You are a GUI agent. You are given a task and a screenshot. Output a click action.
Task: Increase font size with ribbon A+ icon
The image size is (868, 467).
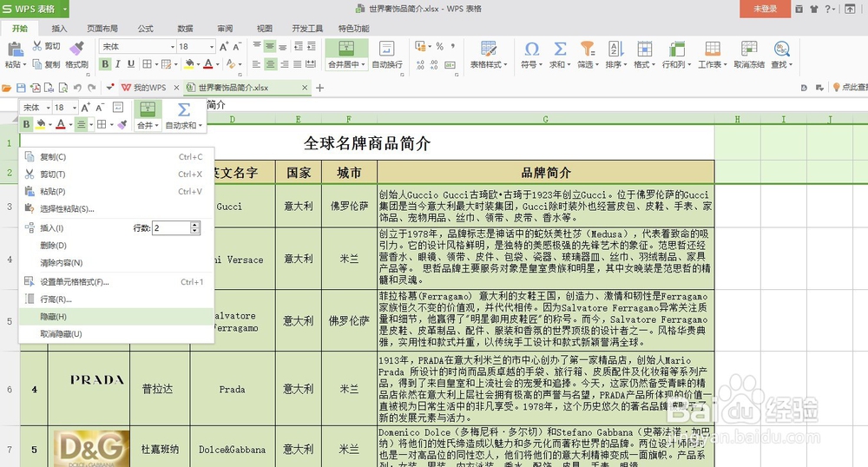224,47
